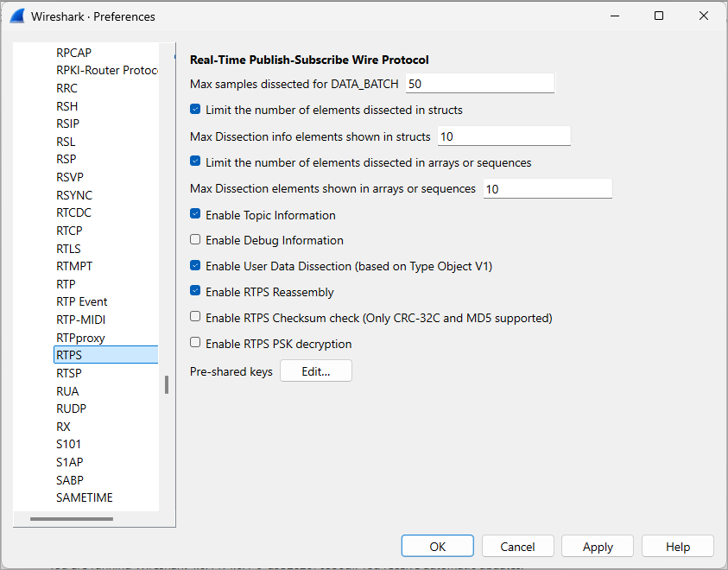Click protocol list vertical scrollbar thumb
This screenshot has width=728, height=570.
point(167,385)
